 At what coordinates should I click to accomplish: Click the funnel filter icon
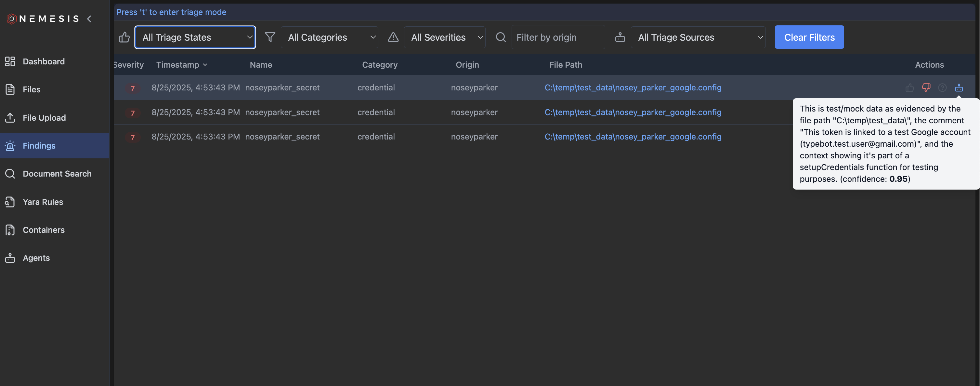[x=270, y=37]
